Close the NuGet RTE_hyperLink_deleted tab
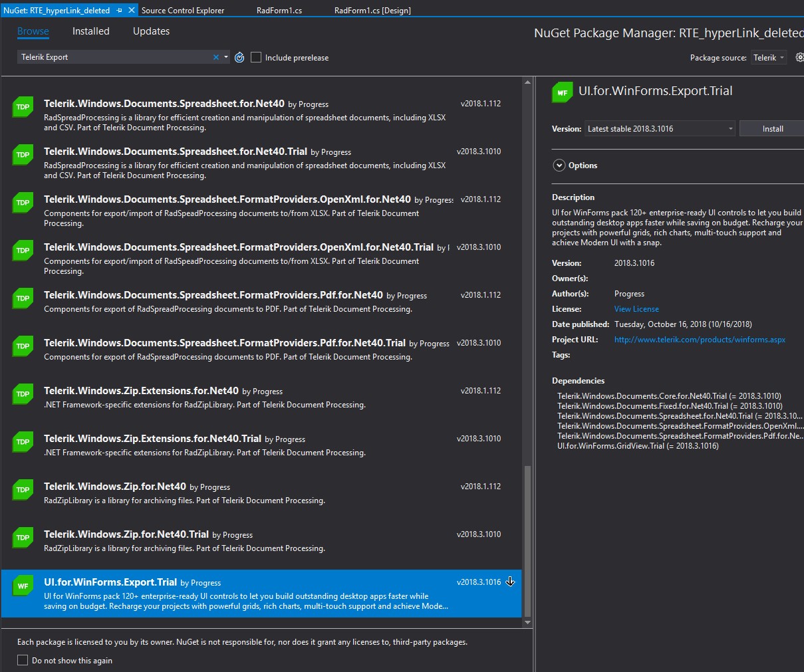Viewport: 804px width, 672px height. tap(132, 11)
